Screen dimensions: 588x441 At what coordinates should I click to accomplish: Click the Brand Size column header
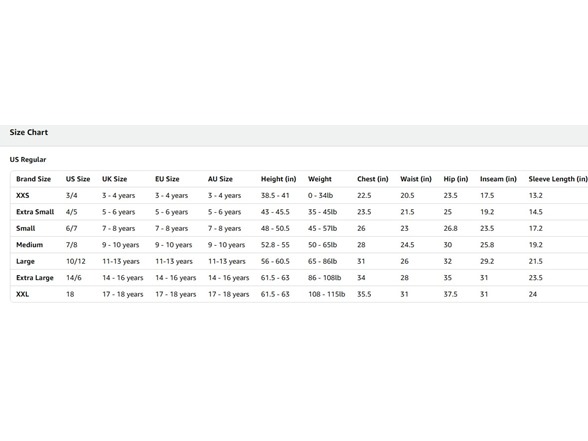coord(33,179)
